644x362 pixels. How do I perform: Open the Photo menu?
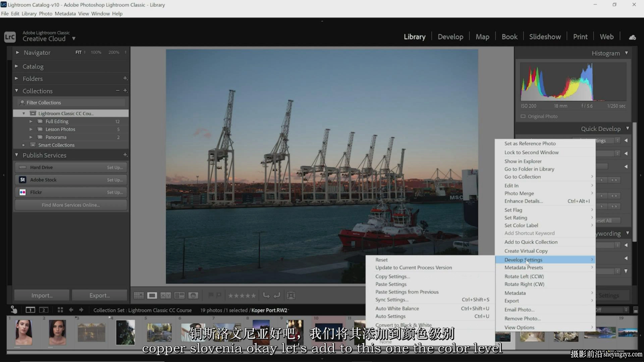click(46, 14)
